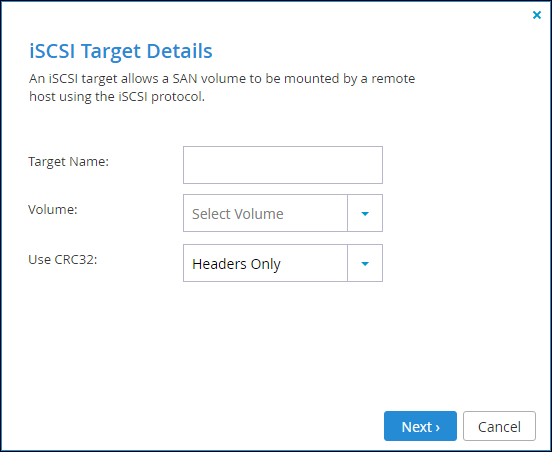Click the 'host using the iSCSI protocol' text
Viewport: 552px width, 452px height.
click(117, 96)
